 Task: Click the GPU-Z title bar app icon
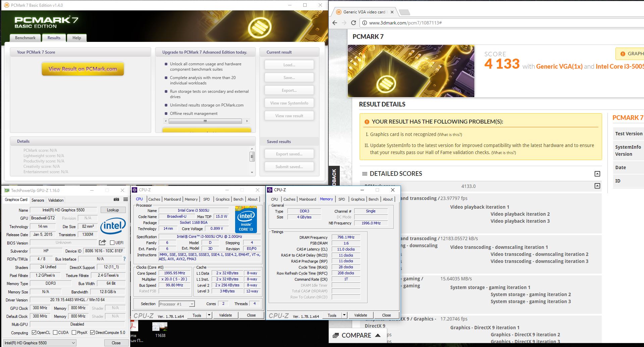pos(7,190)
